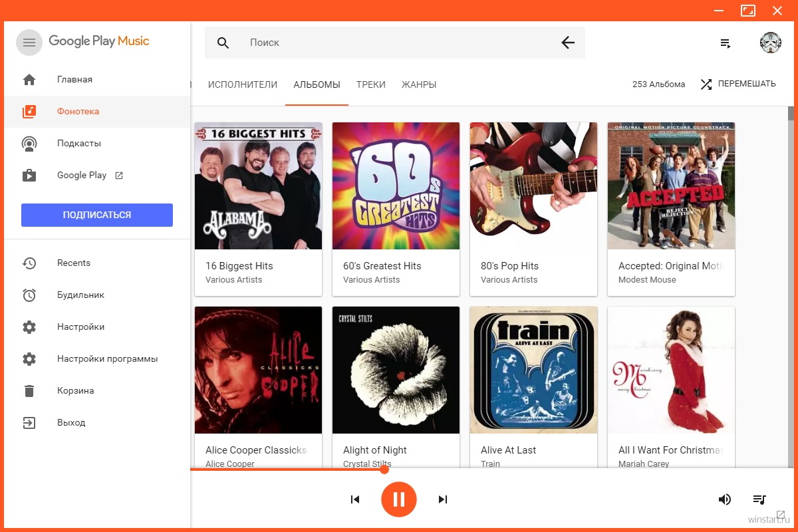The width and height of the screenshot is (798, 532).
Task: Open the user avatar profile menu
Action: point(771,43)
